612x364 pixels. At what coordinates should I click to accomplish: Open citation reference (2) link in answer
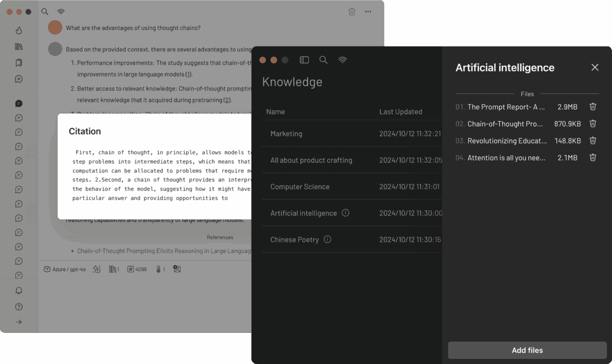click(x=227, y=100)
